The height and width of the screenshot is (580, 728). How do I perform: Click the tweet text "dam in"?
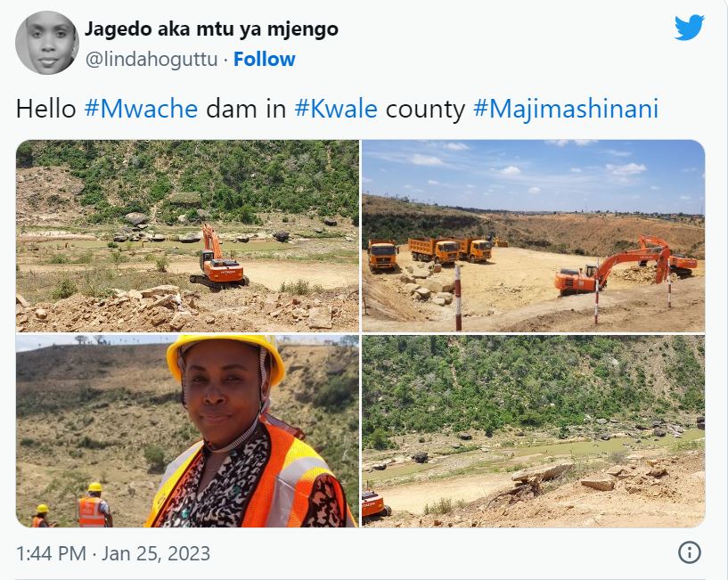click(x=246, y=109)
